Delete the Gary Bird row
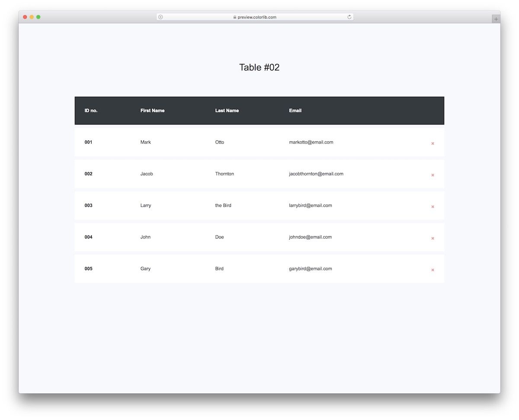The image size is (519, 420). point(432,270)
